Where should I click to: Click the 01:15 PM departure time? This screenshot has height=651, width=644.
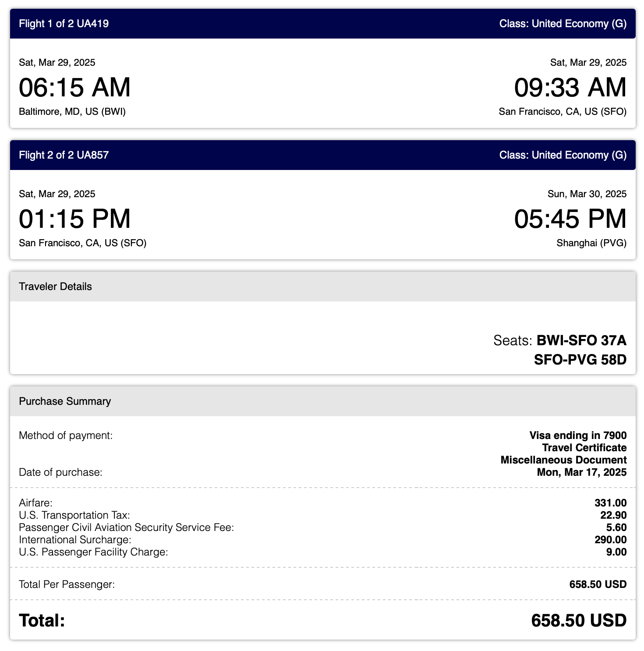74,219
